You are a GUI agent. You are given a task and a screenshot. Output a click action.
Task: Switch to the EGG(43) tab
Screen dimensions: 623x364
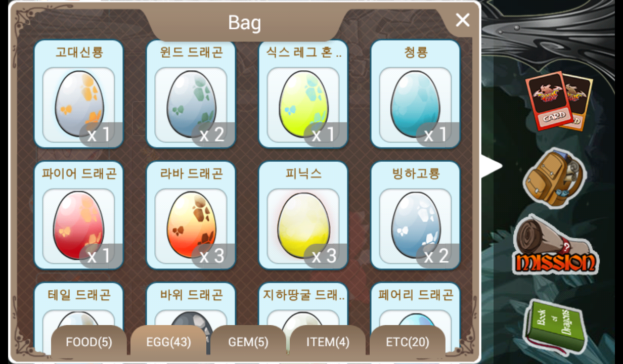pyautogui.click(x=168, y=342)
